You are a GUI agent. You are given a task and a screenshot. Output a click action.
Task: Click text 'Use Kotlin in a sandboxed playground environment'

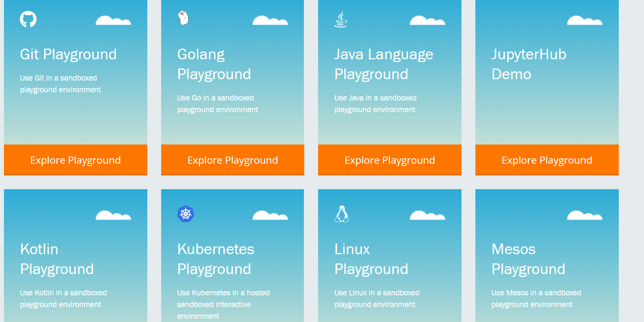(63, 299)
